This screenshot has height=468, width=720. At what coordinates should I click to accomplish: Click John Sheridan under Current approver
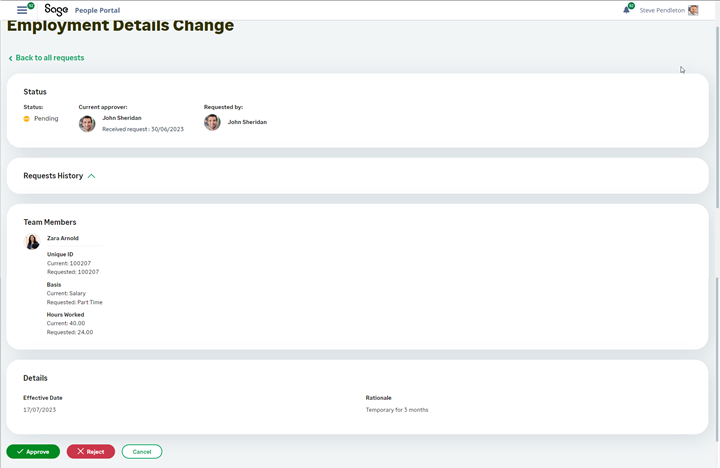coord(122,118)
